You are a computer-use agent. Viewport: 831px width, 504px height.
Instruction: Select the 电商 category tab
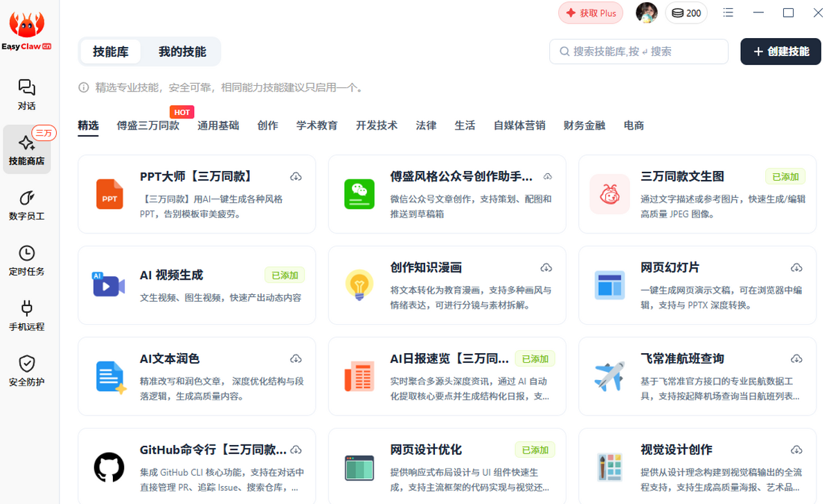(x=634, y=125)
